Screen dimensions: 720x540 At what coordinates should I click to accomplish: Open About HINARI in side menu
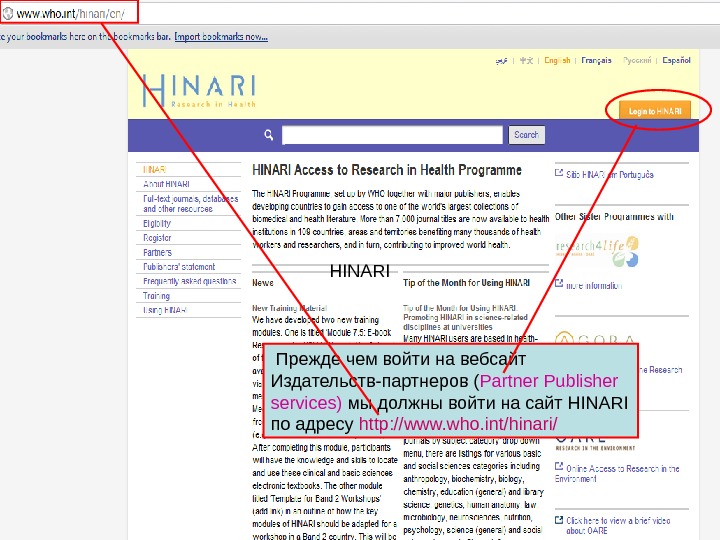point(166,184)
